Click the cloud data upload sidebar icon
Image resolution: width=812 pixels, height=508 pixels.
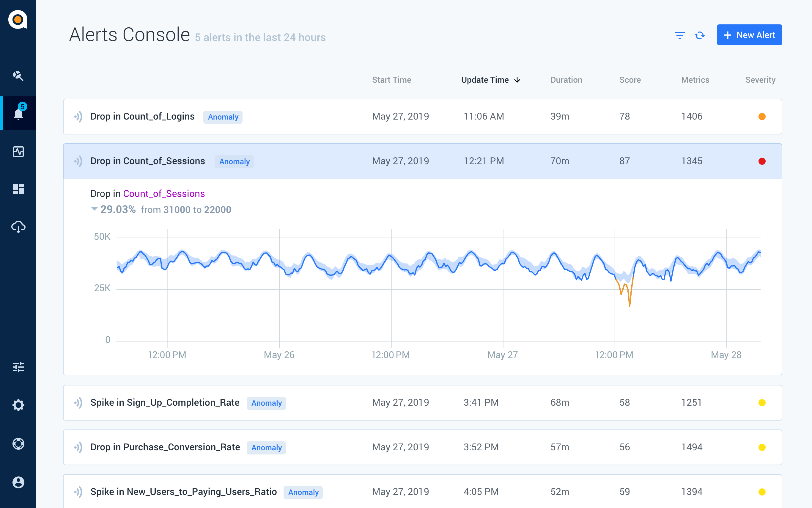tap(18, 227)
